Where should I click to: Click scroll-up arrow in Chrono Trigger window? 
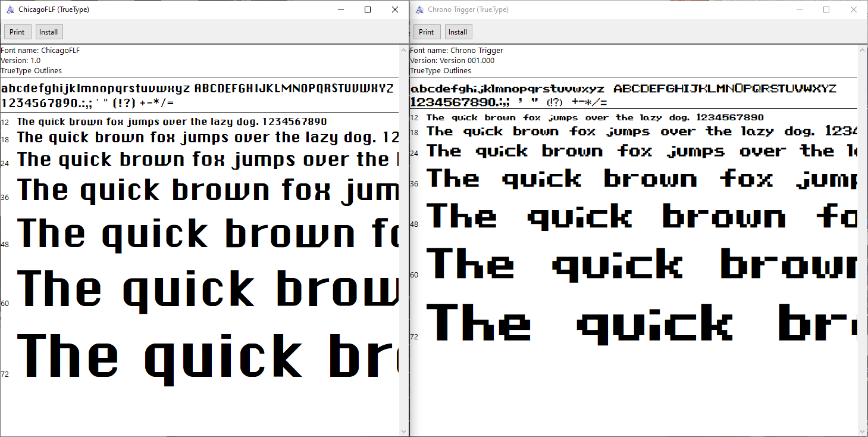coord(863,50)
